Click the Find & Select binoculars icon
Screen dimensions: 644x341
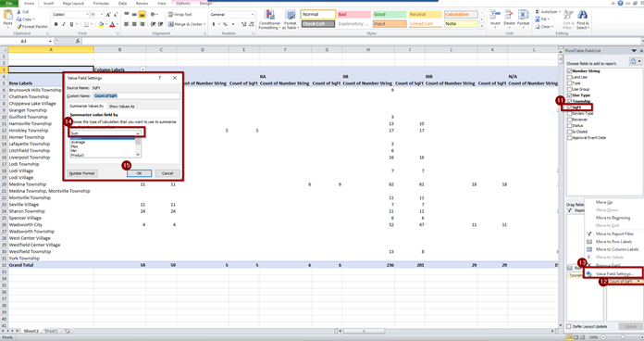coord(582,15)
